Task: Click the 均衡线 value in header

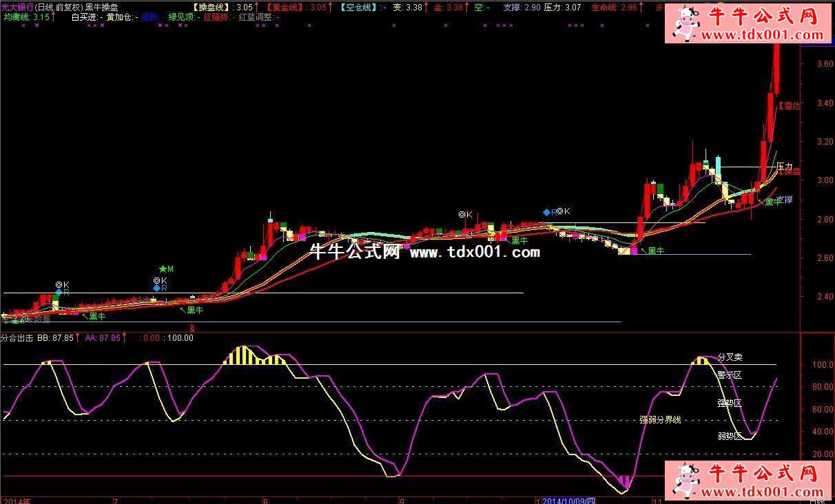Action: (x=26, y=17)
